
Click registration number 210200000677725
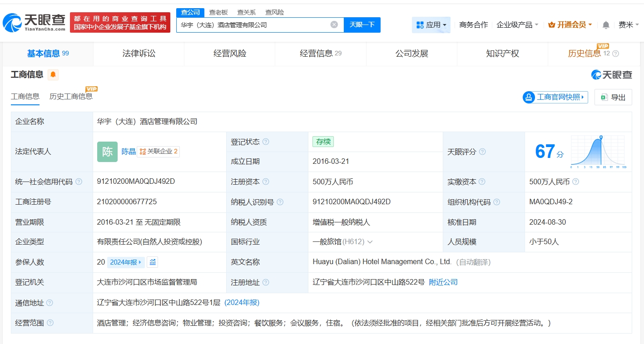127,201
